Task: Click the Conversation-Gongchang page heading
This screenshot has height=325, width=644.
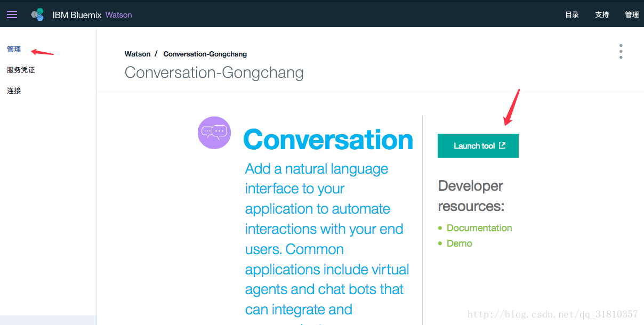Action: tap(214, 72)
